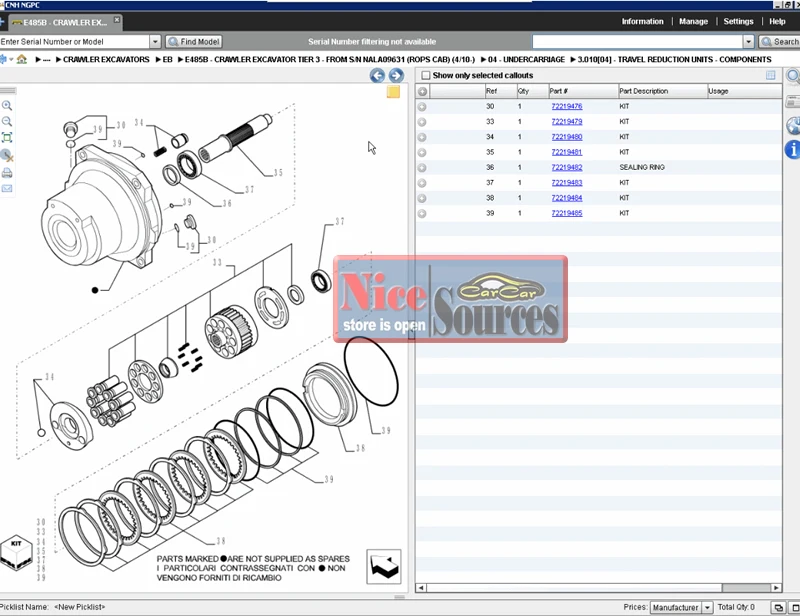Open the Settings menu
Screen dimensions: 800x616
[738, 21]
